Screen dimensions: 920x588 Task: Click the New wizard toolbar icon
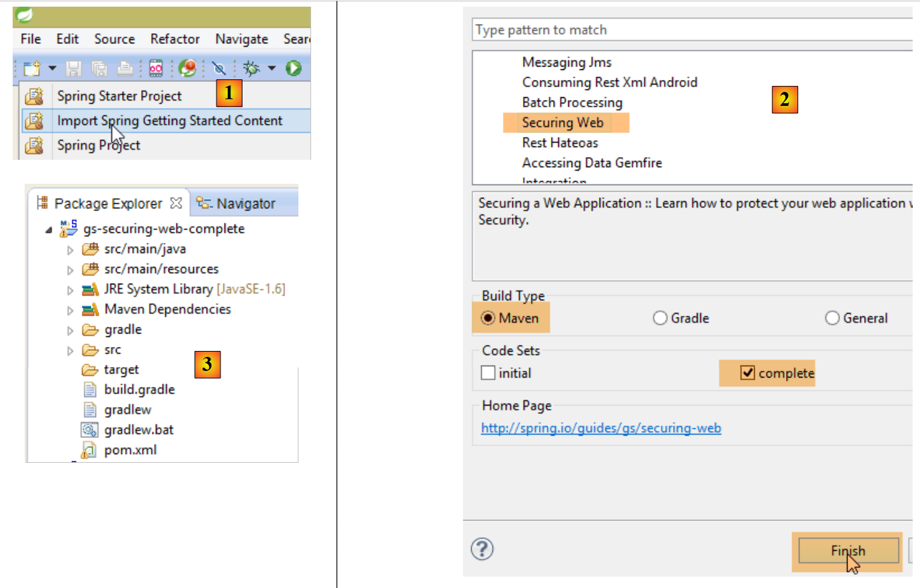click(x=31, y=69)
